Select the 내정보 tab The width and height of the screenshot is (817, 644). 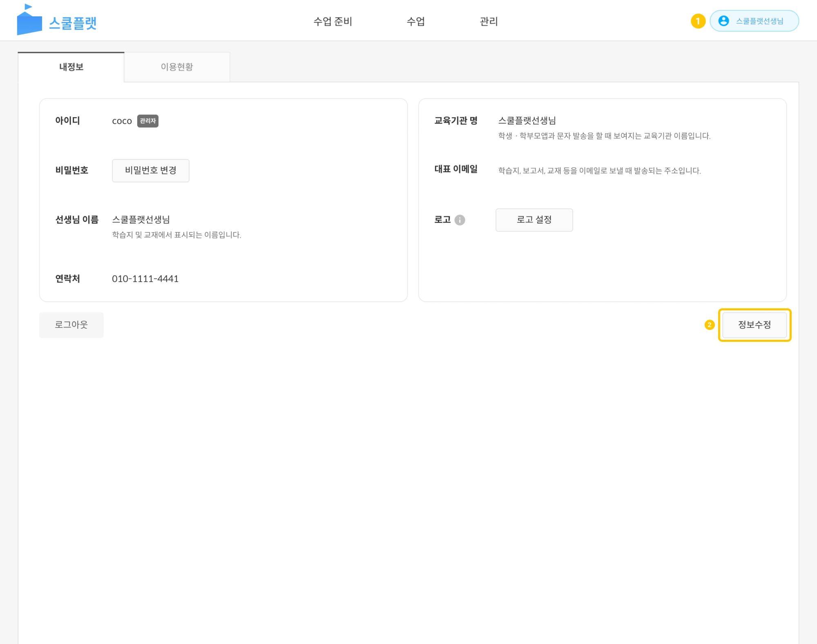71,67
